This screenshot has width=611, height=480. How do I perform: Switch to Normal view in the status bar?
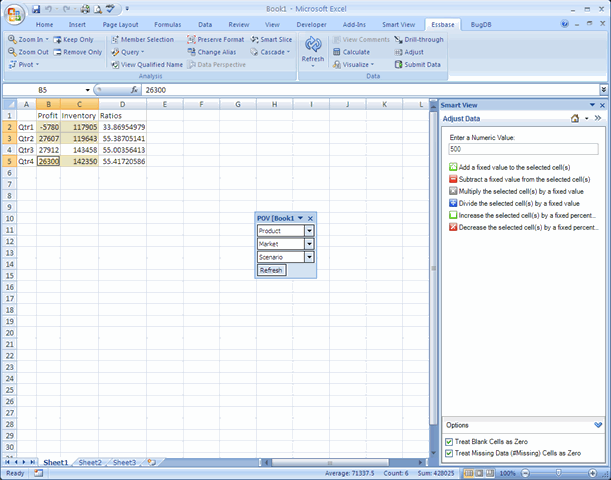click(x=469, y=473)
